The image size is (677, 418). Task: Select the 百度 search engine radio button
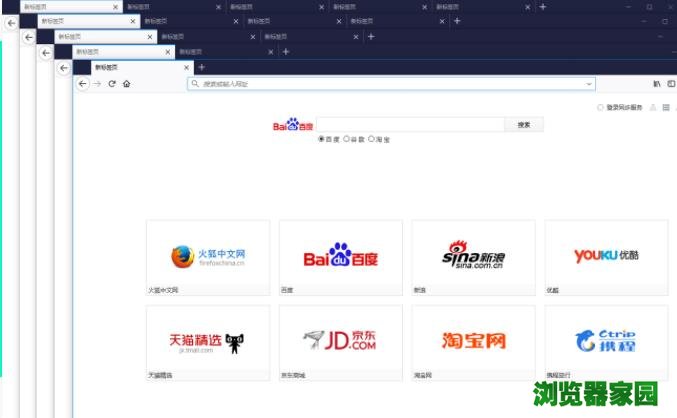tap(322, 139)
